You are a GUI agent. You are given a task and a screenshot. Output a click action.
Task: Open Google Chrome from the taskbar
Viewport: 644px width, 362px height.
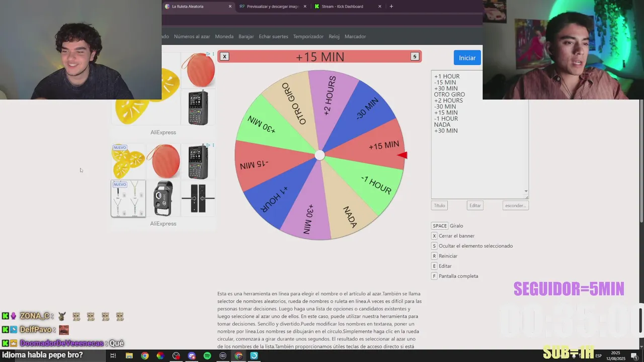(x=145, y=355)
